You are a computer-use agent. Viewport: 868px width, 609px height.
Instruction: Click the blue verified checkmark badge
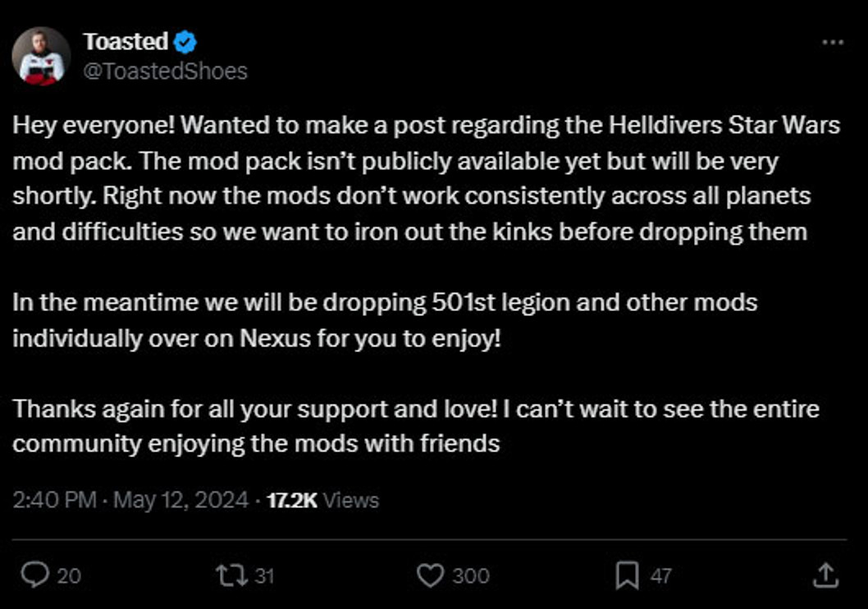coord(185,42)
